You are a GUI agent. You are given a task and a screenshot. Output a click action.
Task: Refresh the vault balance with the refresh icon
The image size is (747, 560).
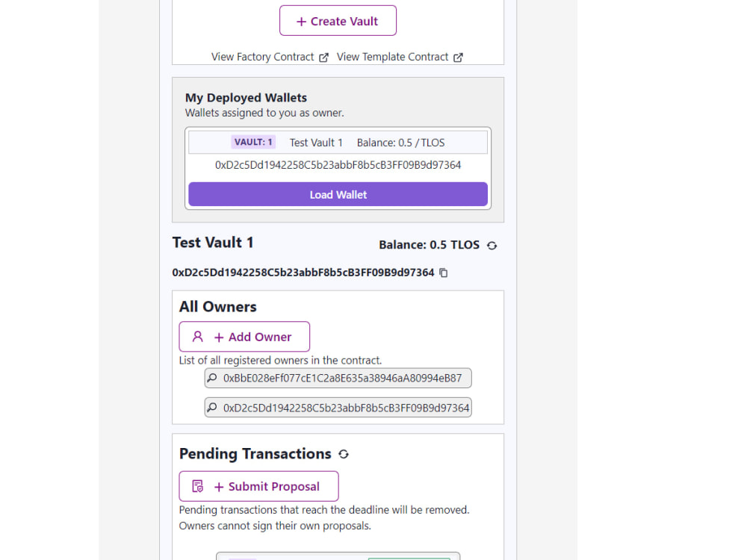[x=492, y=245]
